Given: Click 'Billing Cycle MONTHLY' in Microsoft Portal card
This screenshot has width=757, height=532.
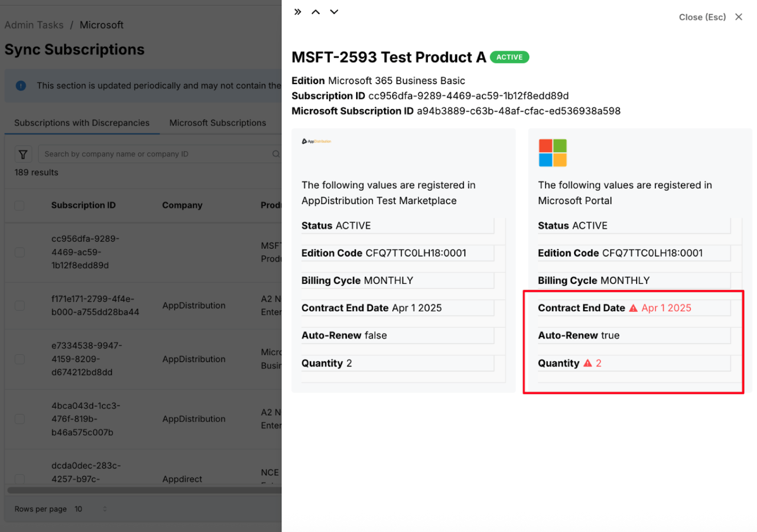Looking at the screenshot, I should coord(594,280).
